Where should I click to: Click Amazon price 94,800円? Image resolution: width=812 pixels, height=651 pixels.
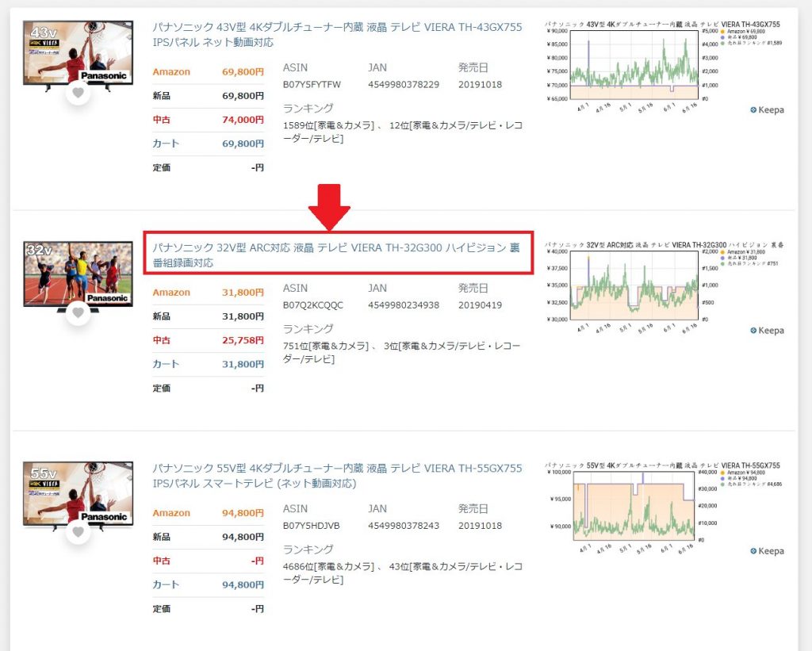[243, 513]
